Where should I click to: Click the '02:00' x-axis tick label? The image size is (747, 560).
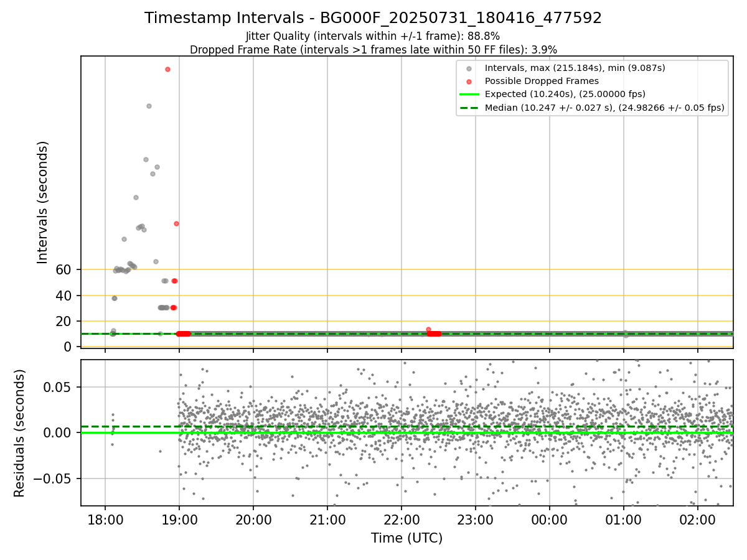698,520
